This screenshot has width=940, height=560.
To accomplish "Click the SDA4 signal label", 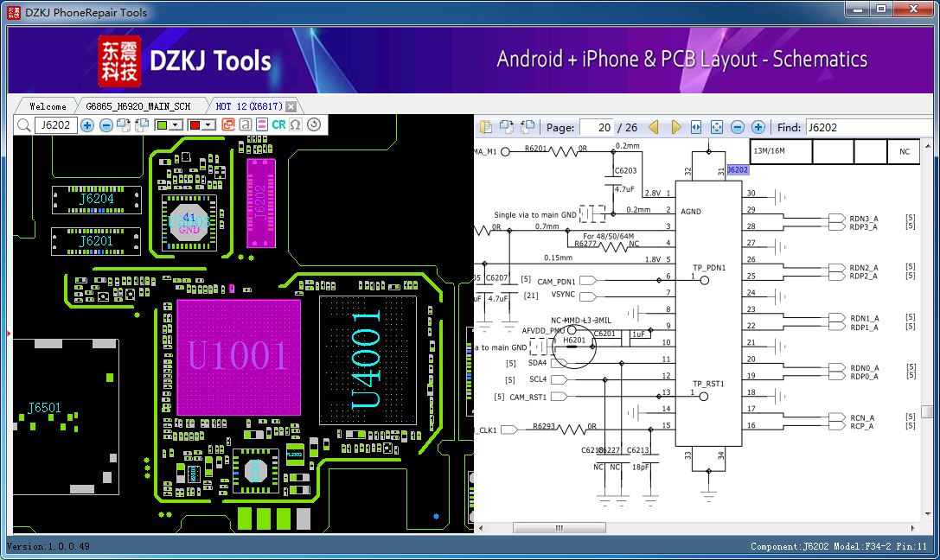I will (537, 363).
